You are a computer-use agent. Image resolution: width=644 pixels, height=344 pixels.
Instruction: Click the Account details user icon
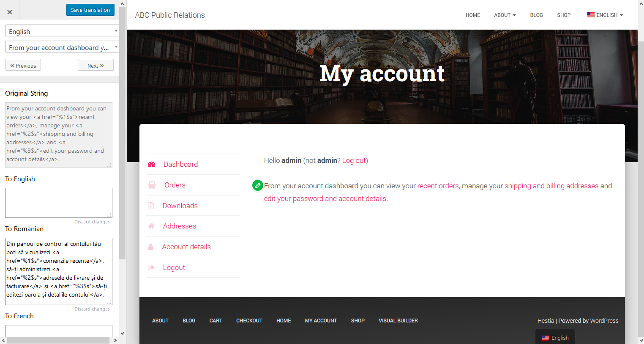(150, 247)
